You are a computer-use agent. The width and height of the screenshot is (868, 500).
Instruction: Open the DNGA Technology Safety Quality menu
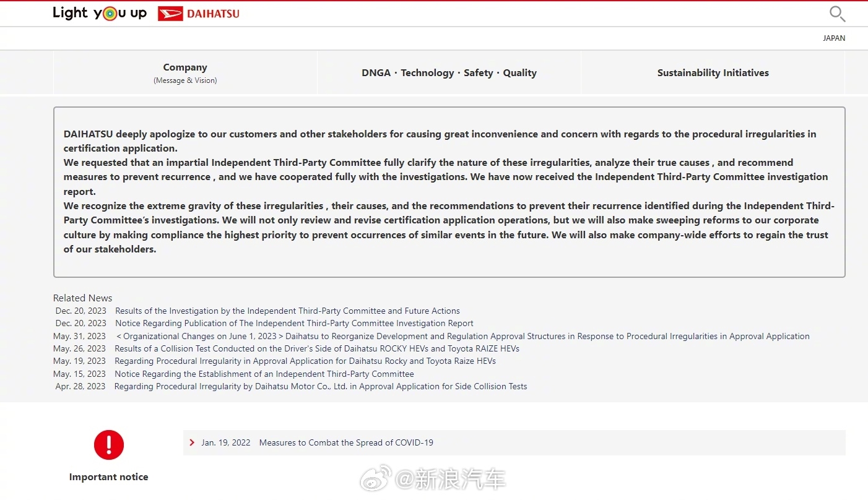pos(449,72)
